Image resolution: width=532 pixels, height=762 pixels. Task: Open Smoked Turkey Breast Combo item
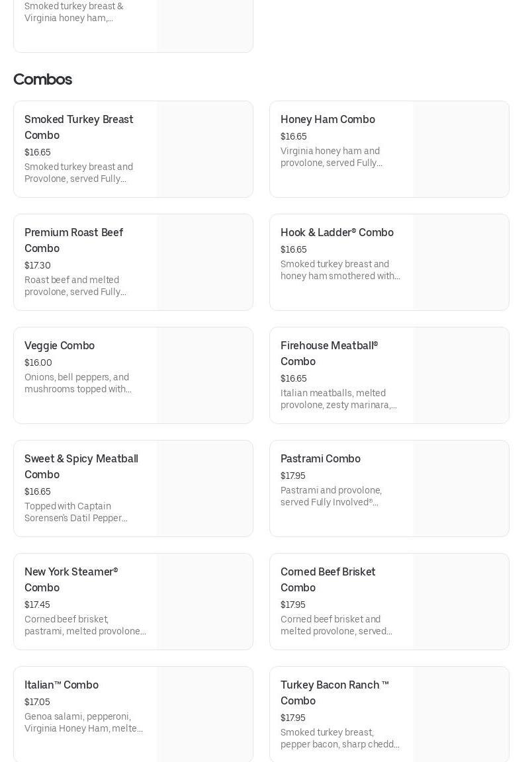tap(79, 127)
